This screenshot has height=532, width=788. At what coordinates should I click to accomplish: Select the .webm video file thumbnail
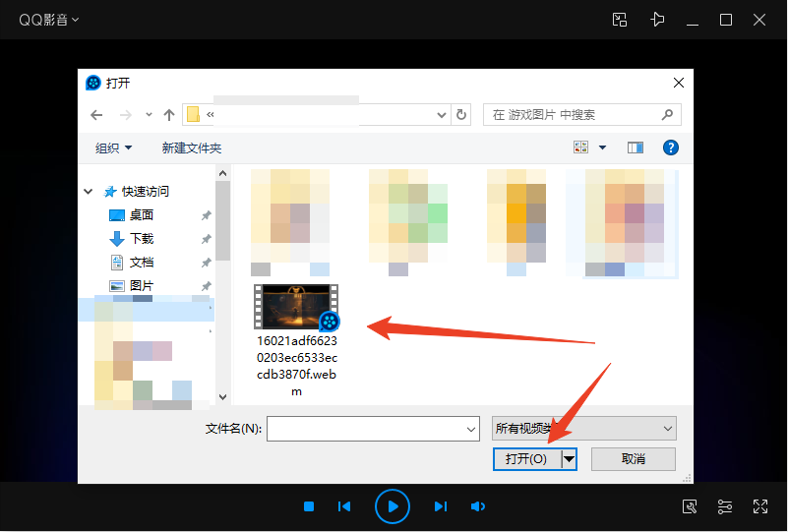296,308
